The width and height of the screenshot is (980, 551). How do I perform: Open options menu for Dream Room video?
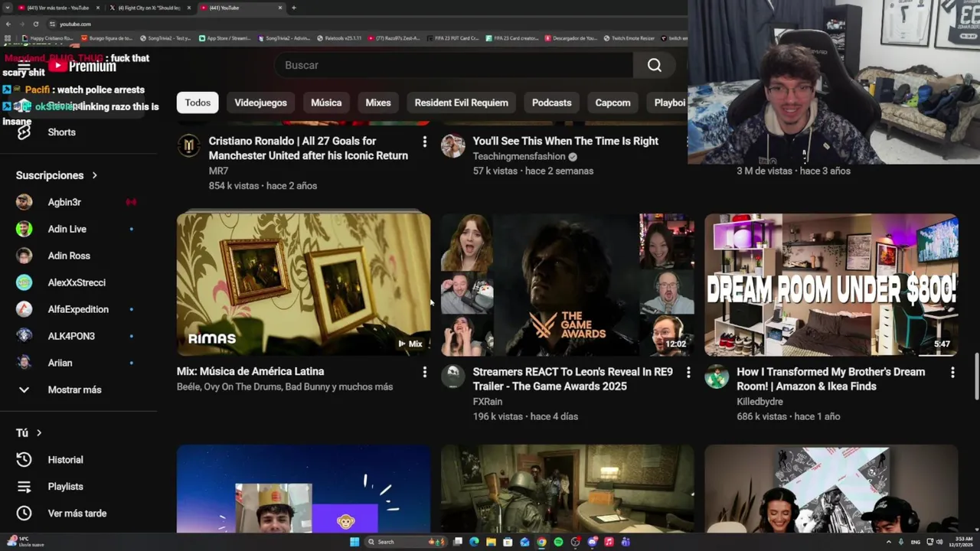[x=952, y=372]
